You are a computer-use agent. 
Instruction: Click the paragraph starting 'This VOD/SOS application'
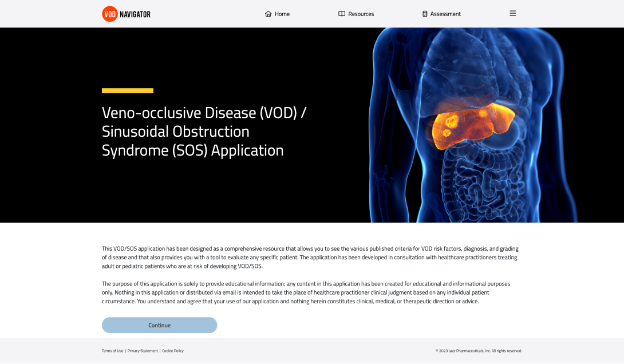310,258
